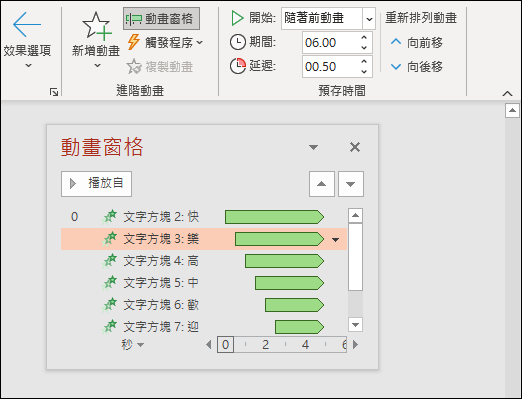Screen dimensions: 522x399
Task: Select the 文字方塊 3: 樂 animation row
Action: pos(204,239)
